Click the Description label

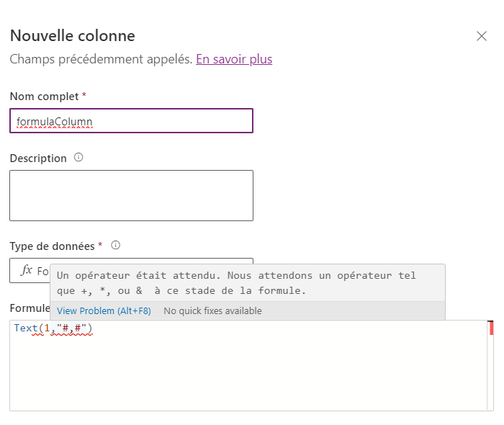tap(38, 158)
